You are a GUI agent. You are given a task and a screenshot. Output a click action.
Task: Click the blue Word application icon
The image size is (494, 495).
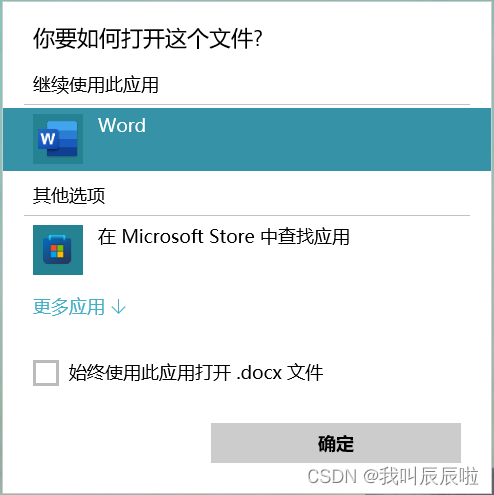[58, 139]
